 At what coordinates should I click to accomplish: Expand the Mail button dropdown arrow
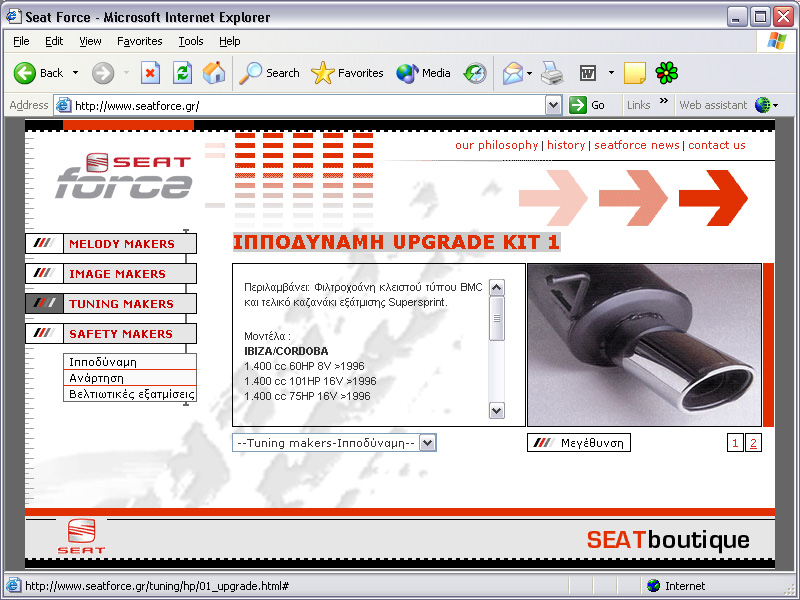tap(530, 73)
